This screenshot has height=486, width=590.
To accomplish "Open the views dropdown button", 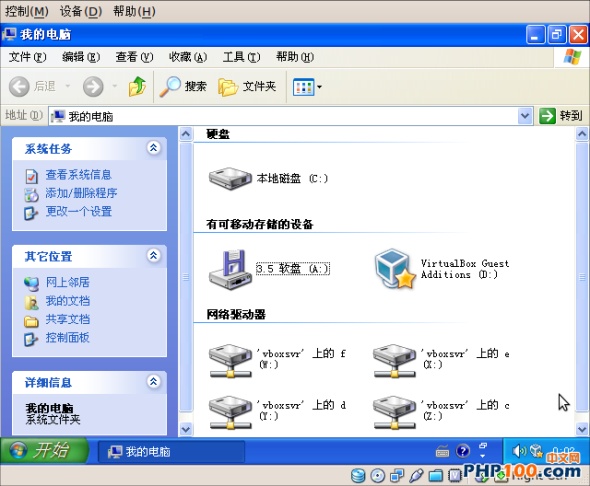I will [x=307, y=87].
